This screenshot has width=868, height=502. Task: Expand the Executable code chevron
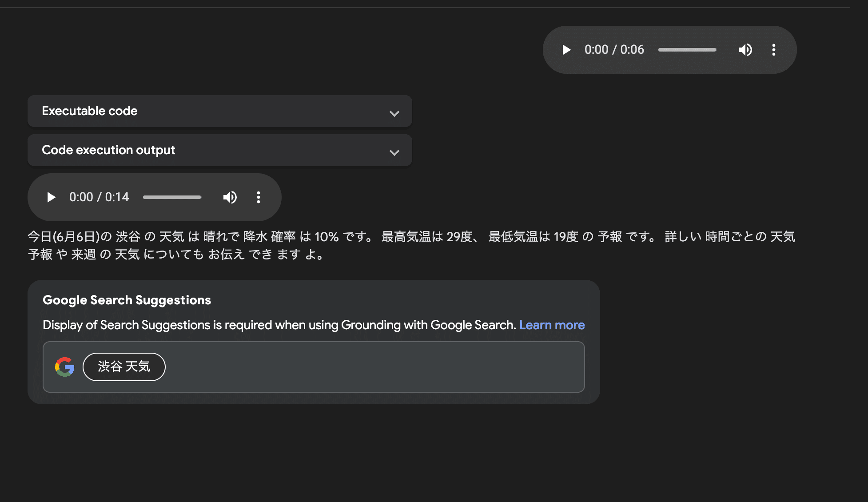(394, 113)
